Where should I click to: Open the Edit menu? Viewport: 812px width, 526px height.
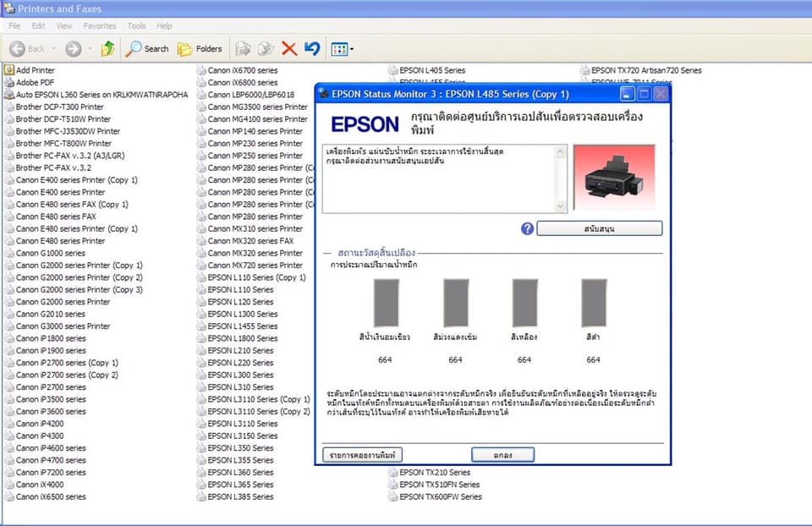[x=38, y=26]
